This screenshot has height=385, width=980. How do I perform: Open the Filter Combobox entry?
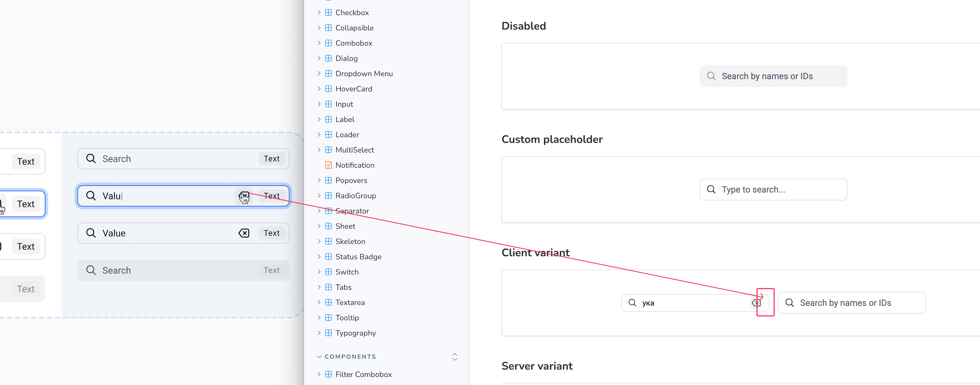coord(363,374)
